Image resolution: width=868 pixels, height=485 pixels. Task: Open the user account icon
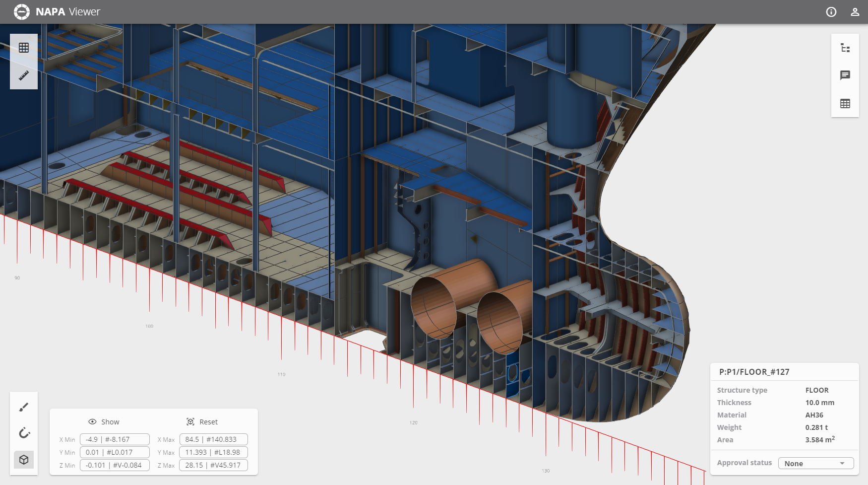pos(855,12)
